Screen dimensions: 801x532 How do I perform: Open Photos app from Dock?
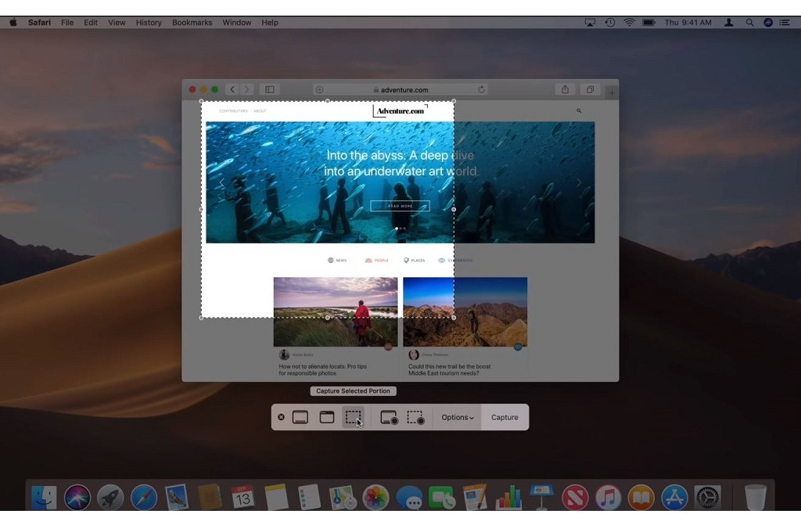[376, 497]
